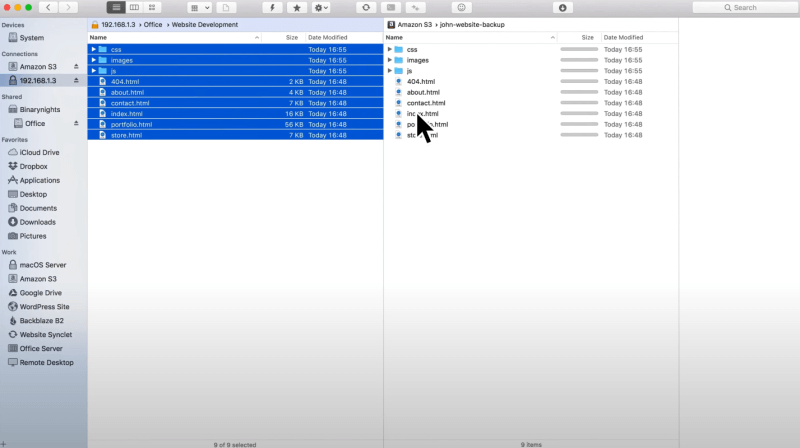
Task: Expand the images folder in right pane
Action: pyautogui.click(x=390, y=60)
